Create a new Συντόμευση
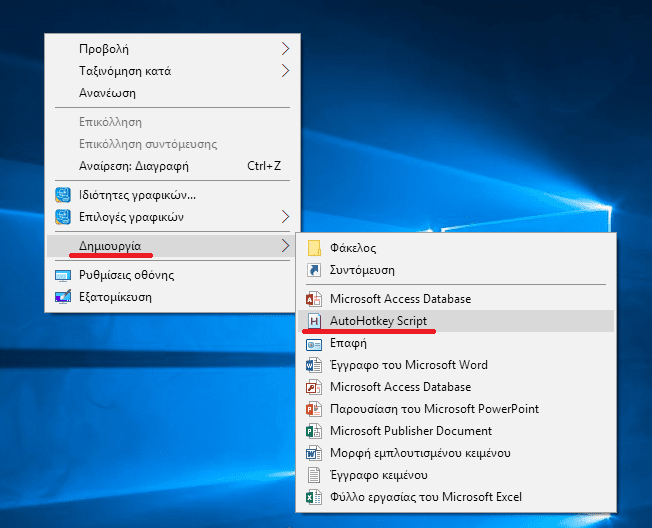Viewport: 652px width, 528px height. tap(456, 270)
